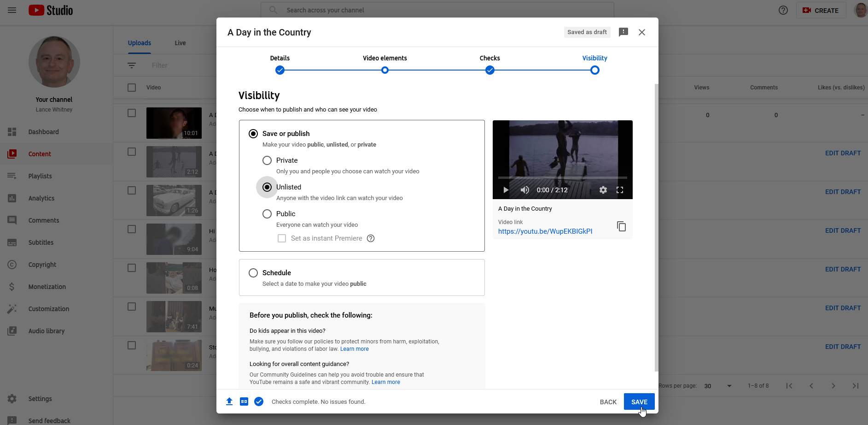Seek on the preview progress bar

pos(563,177)
